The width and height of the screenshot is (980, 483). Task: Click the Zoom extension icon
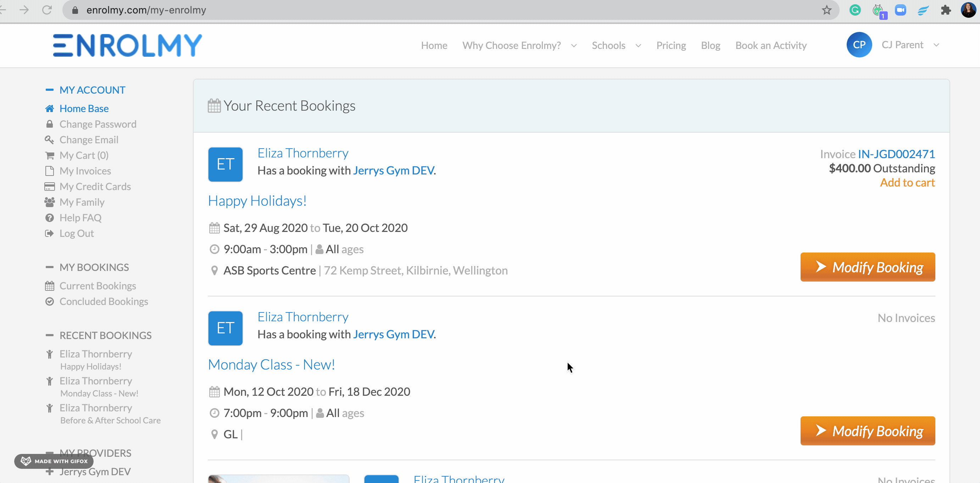[x=901, y=10]
